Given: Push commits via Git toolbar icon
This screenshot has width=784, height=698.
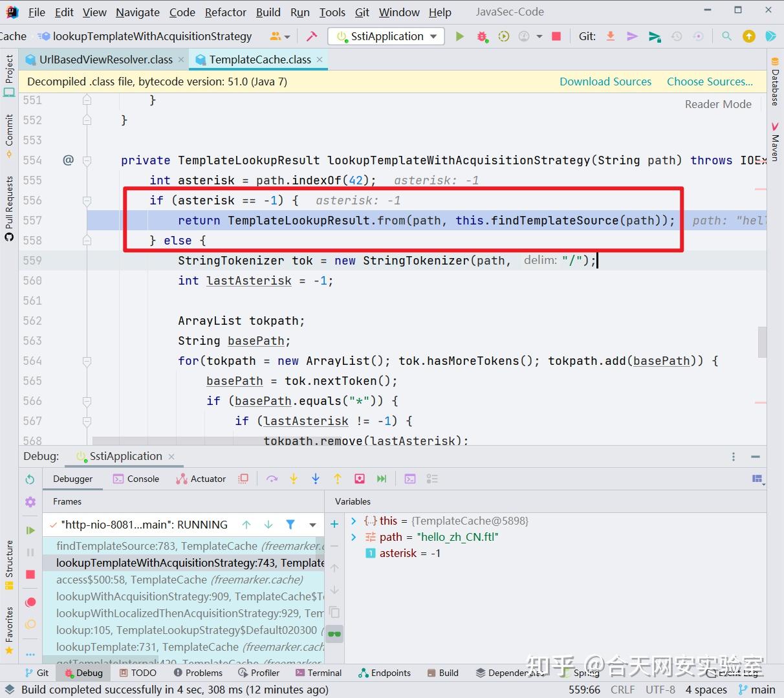Looking at the screenshot, I should coord(655,36).
